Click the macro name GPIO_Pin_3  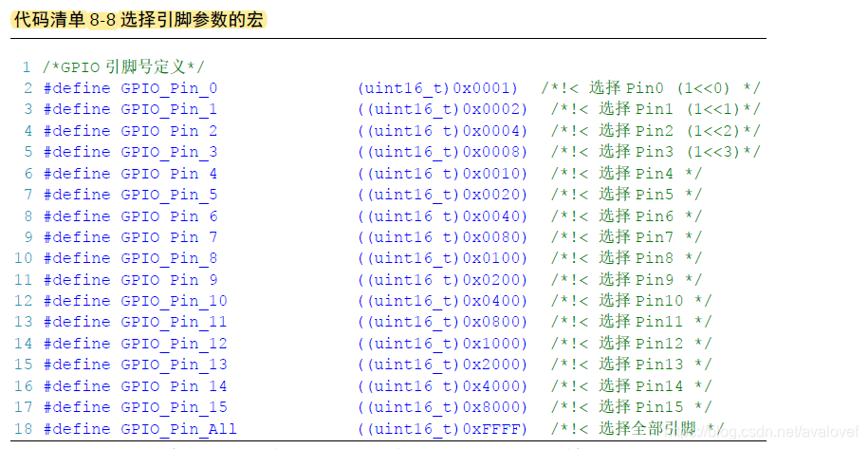170,152
